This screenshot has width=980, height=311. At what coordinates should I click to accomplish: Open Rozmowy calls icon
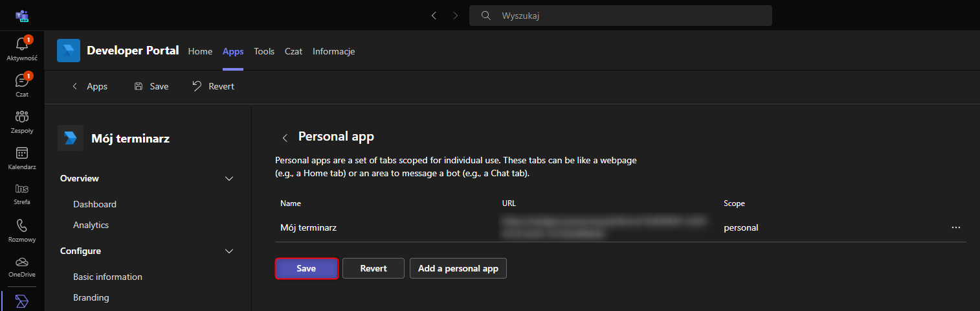(x=21, y=230)
